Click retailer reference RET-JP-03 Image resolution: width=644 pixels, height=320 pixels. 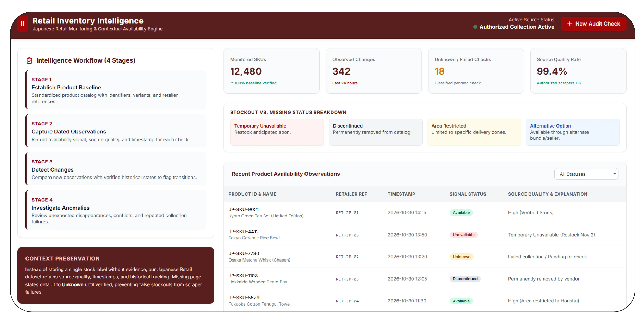point(347,235)
